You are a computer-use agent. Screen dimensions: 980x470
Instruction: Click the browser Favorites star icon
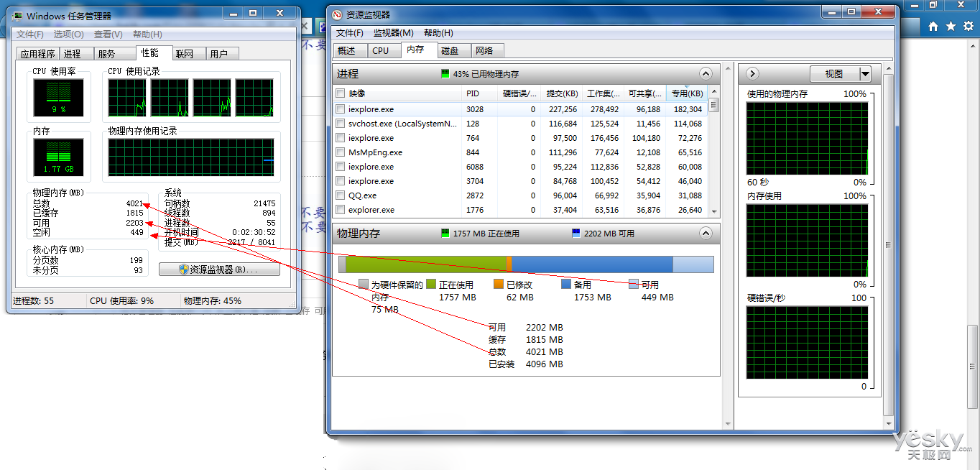(x=951, y=26)
